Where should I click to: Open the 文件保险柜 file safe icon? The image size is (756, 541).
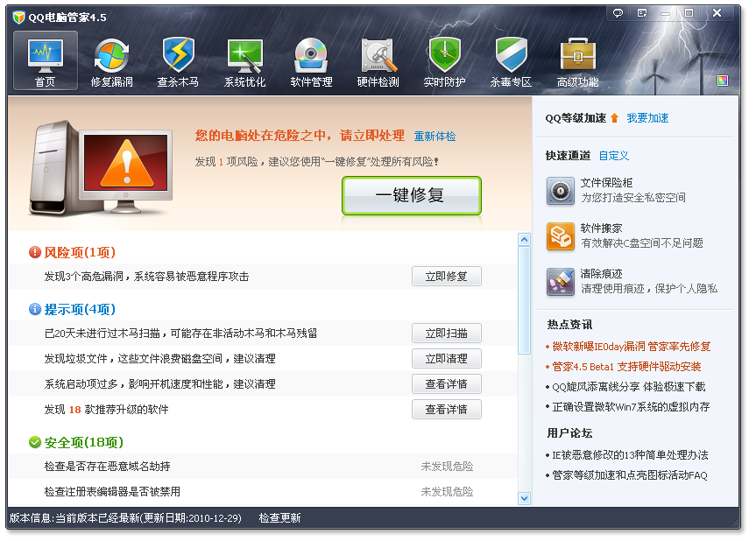[x=561, y=191]
